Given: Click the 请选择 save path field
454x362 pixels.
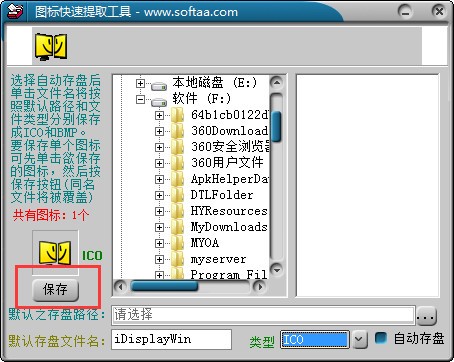Looking at the screenshot, I should pyautogui.click(x=263, y=315).
